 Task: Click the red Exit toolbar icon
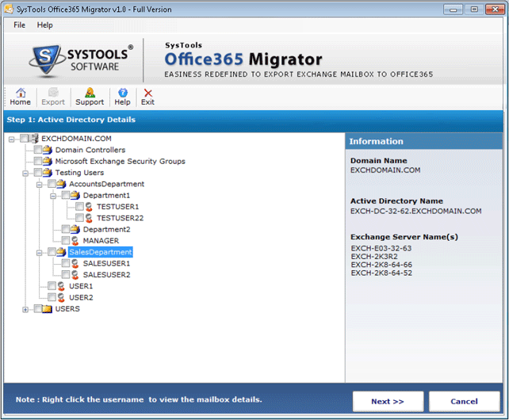(147, 93)
